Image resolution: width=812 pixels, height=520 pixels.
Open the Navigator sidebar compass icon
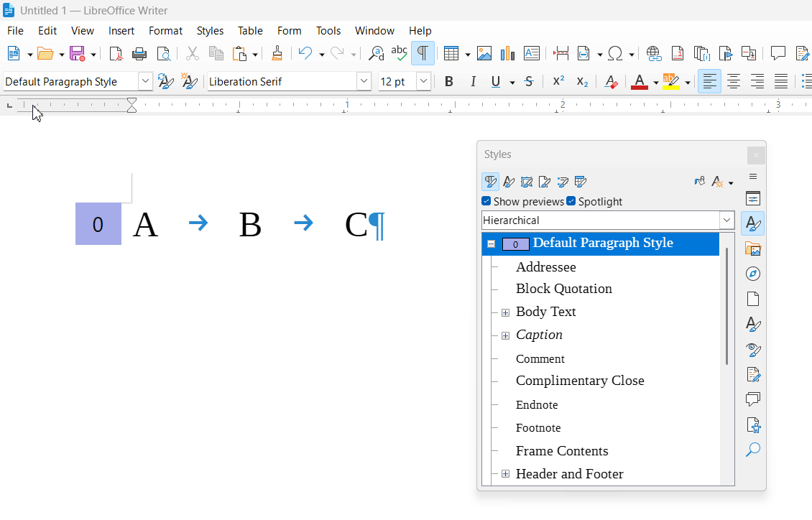[x=752, y=274]
